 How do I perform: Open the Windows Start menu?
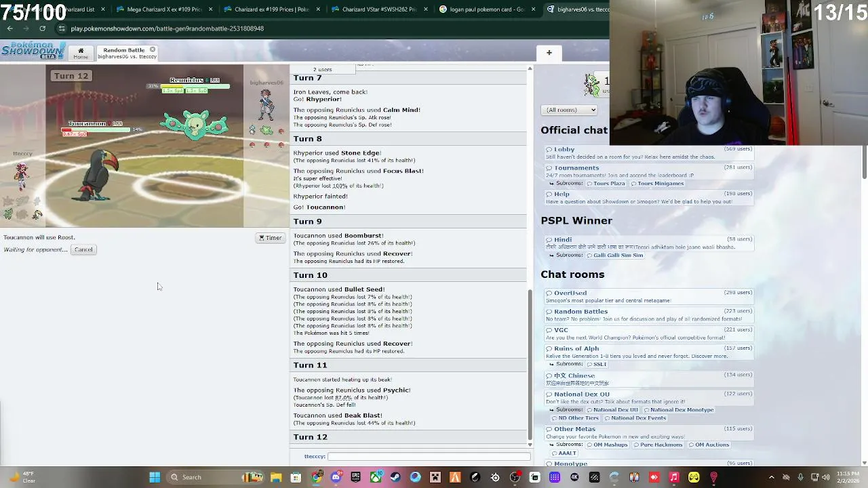point(155,477)
